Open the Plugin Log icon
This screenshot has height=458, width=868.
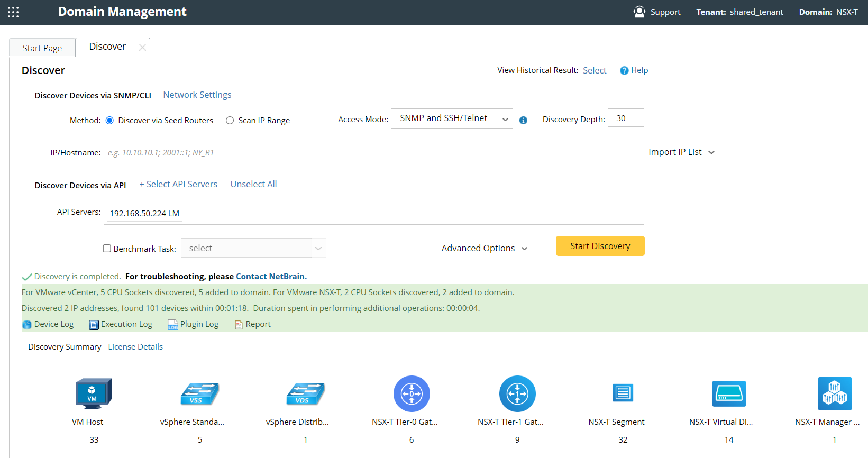pos(172,325)
